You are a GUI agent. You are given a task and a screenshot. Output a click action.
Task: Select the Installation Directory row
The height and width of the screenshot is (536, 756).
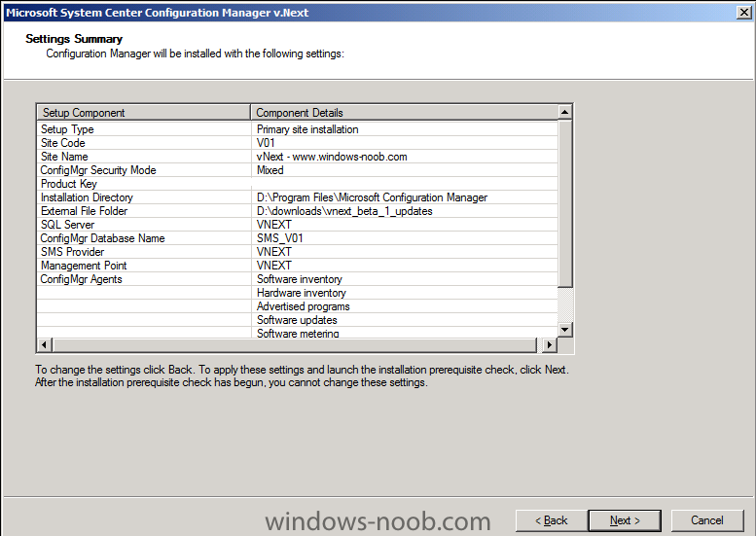(x=298, y=197)
